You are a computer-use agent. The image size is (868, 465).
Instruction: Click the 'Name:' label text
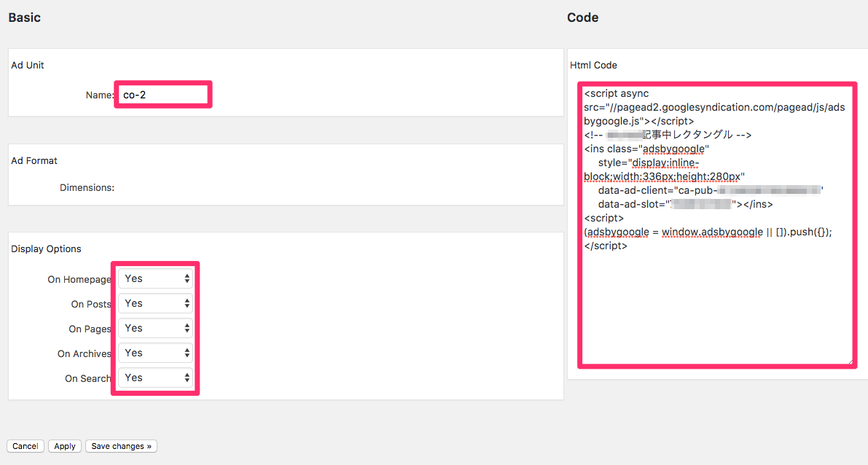point(100,95)
